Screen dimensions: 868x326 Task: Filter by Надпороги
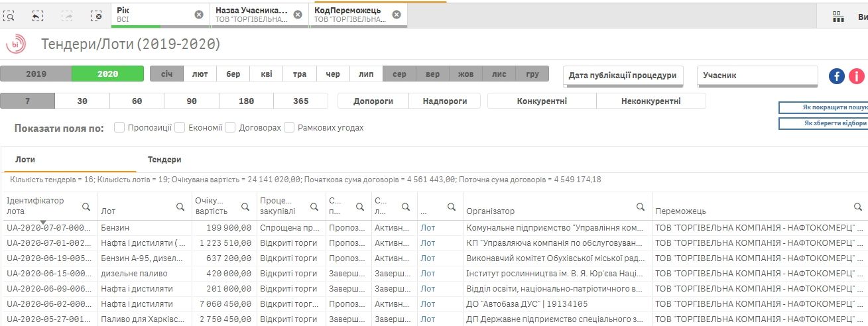[x=444, y=101]
